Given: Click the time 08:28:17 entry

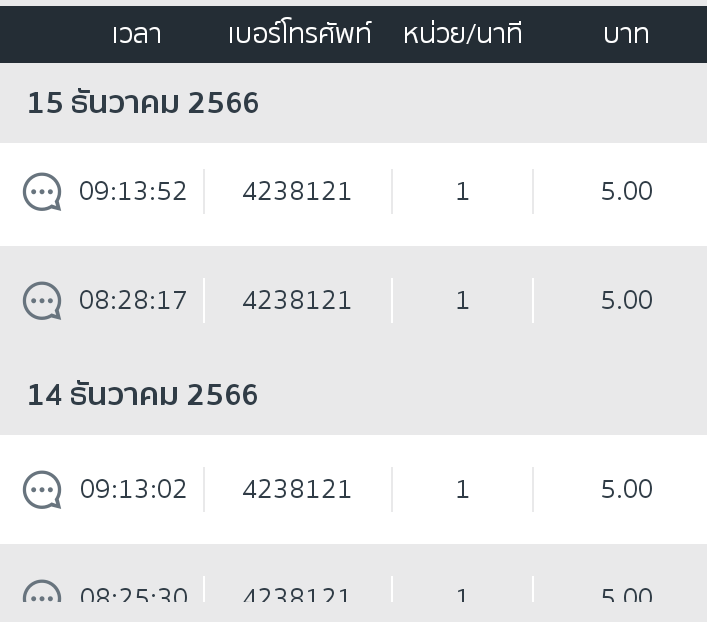Looking at the screenshot, I should (x=133, y=300).
